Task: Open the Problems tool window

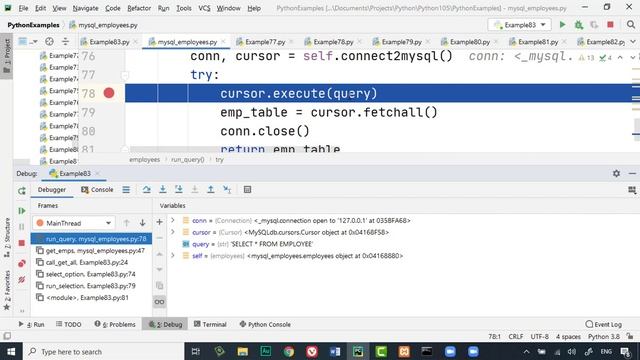Action: (x=115, y=324)
